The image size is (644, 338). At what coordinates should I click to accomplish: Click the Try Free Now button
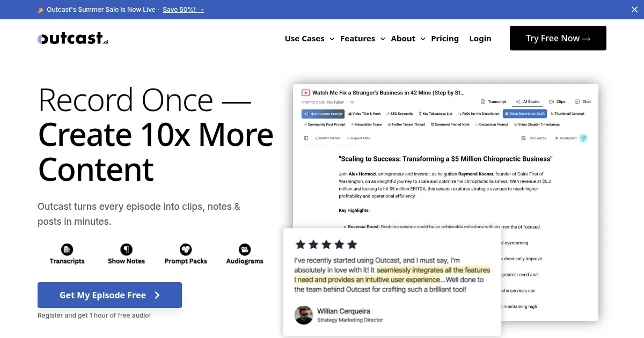coord(558,38)
